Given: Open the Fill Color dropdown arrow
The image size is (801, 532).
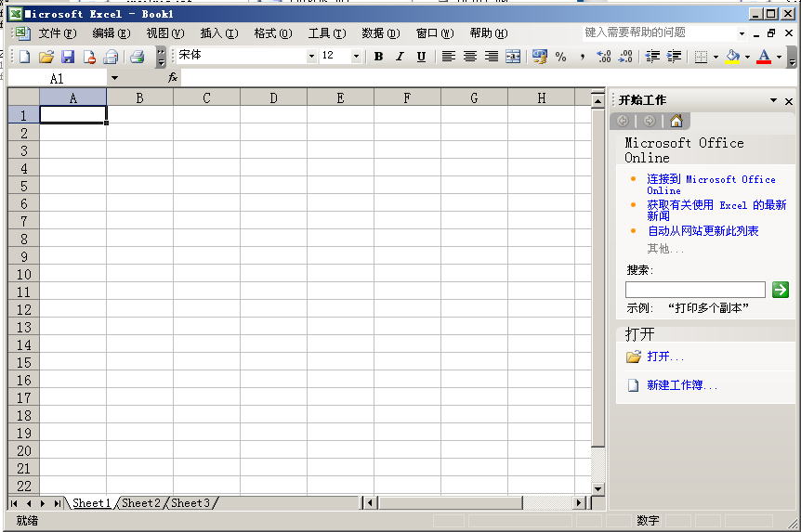Looking at the screenshot, I should pos(747,57).
